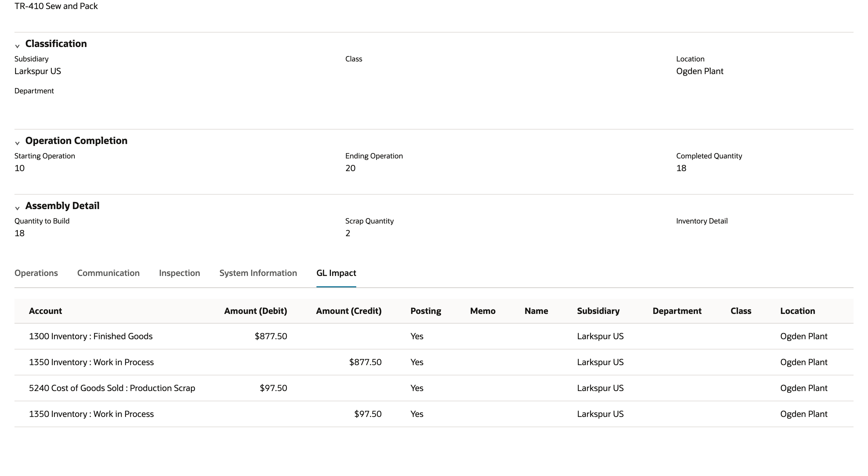Click Larkspur US in the Production Scrap row
The image size is (868, 476).
[600, 388]
